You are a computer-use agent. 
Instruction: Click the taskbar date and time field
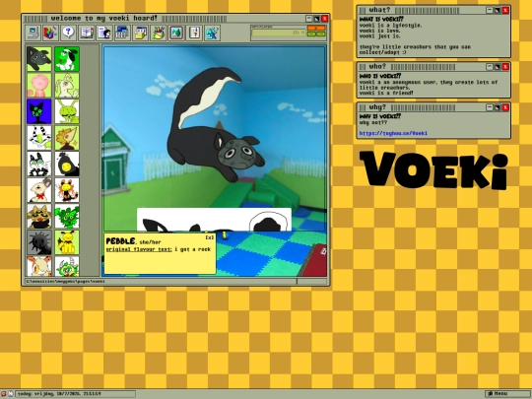(x=75, y=393)
